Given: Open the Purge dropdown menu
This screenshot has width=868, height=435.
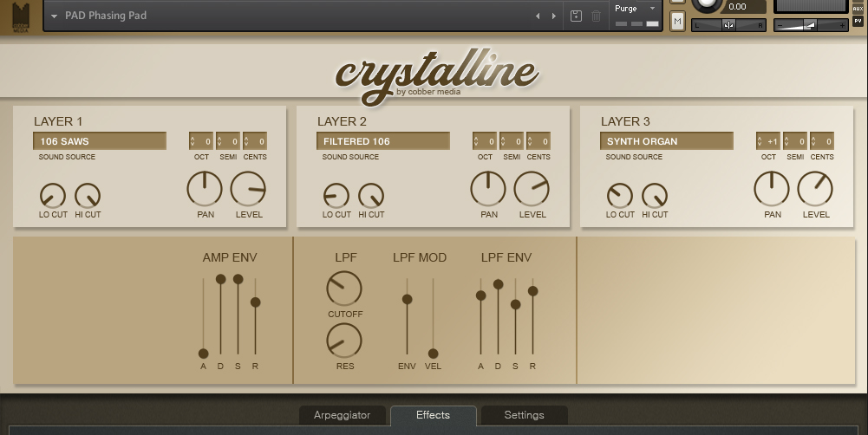Looking at the screenshot, I should coord(635,9).
